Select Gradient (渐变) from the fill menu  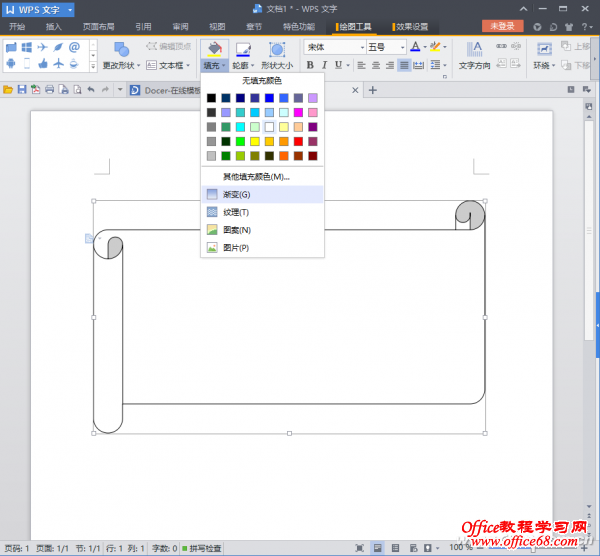coord(237,194)
